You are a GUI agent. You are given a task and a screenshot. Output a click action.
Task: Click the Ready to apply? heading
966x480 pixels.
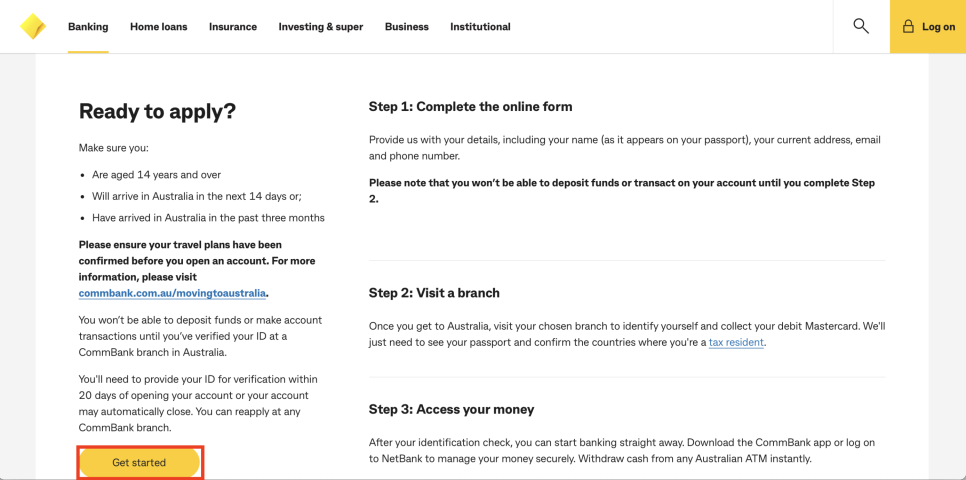click(x=157, y=112)
